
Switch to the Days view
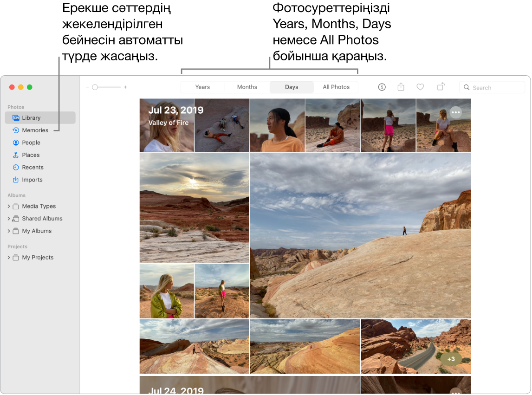[292, 87]
